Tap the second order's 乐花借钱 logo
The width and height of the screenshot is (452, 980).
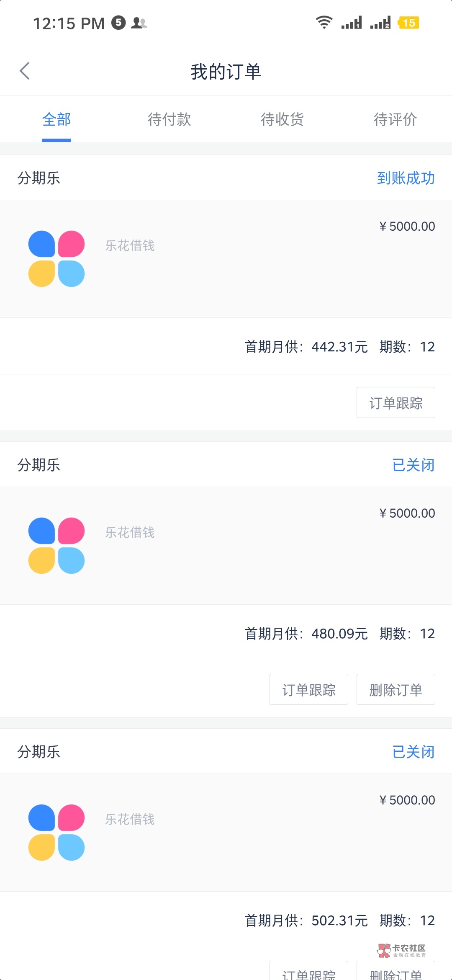click(56, 546)
